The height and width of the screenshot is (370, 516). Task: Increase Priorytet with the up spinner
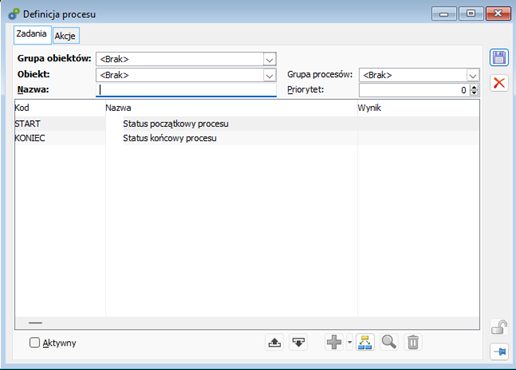474,87
